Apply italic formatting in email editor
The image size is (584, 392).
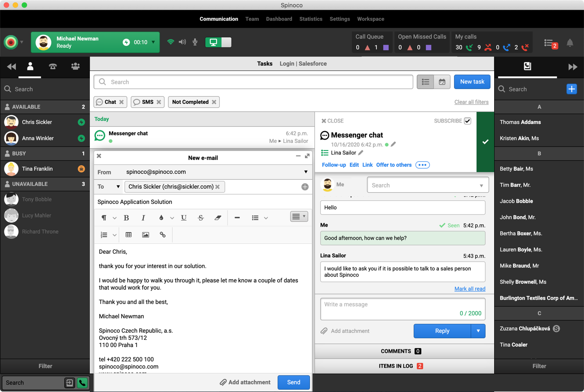143,218
